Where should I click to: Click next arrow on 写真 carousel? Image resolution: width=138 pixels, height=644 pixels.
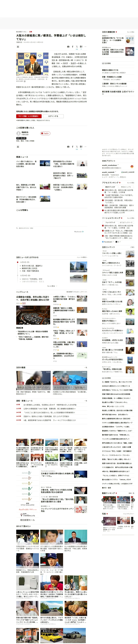[133, 522]
